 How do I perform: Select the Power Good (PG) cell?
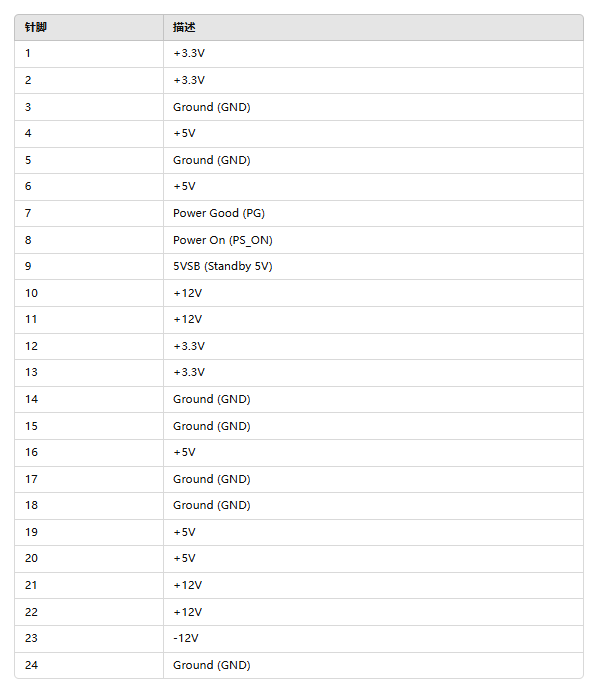tap(373, 213)
